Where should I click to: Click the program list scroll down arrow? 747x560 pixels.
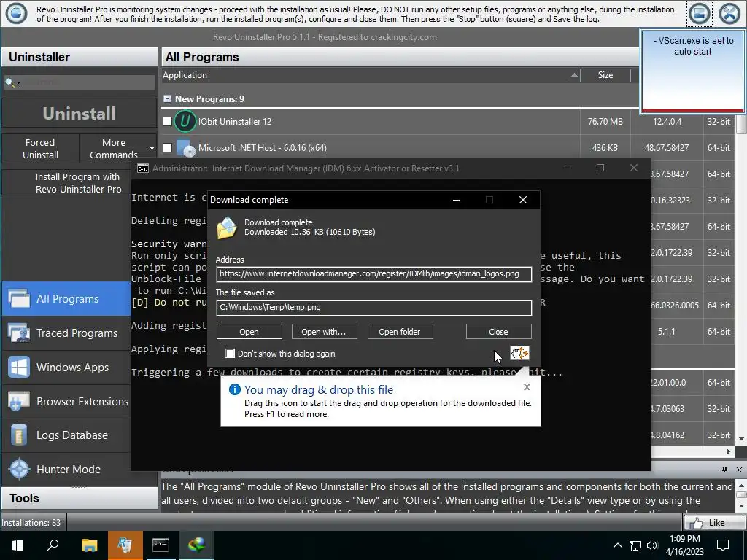coord(741,439)
